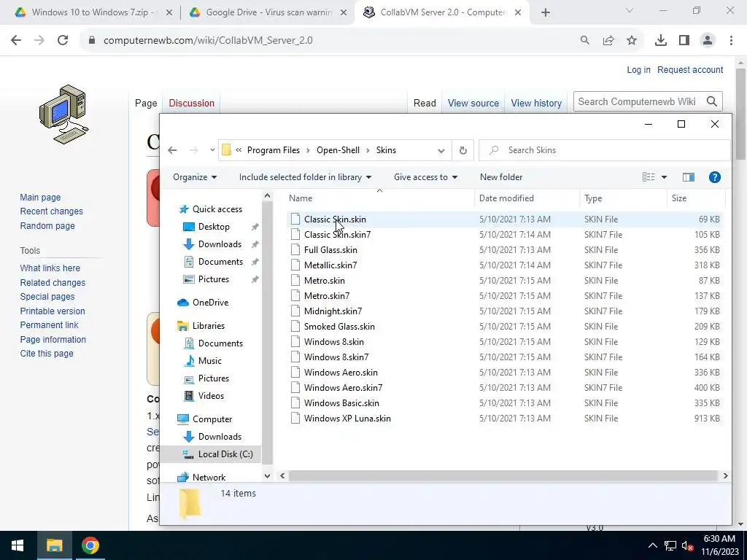Click the Search Computernewb Wiki field

(x=639, y=101)
